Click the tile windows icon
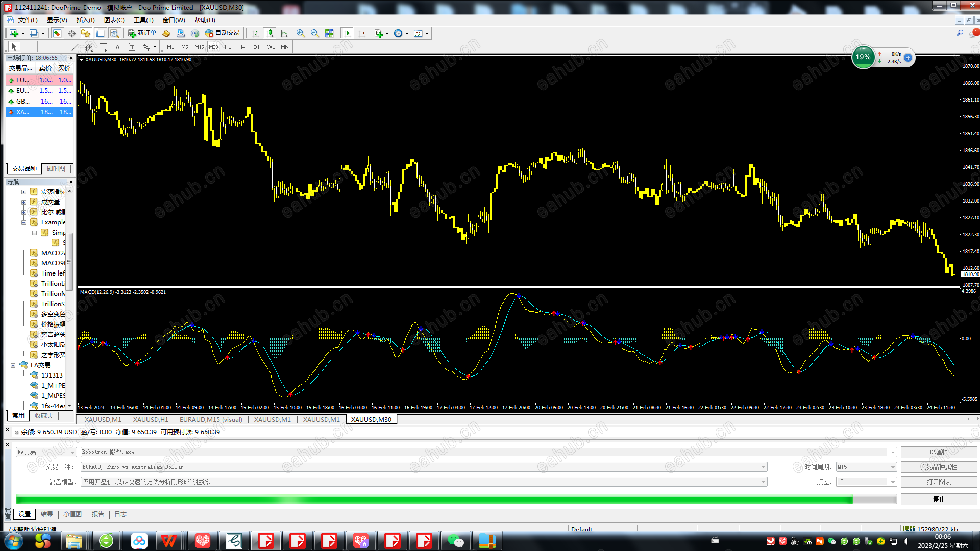The height and width of the screenshot is (551, 980). pyautogui.click(x=329, y=33)
